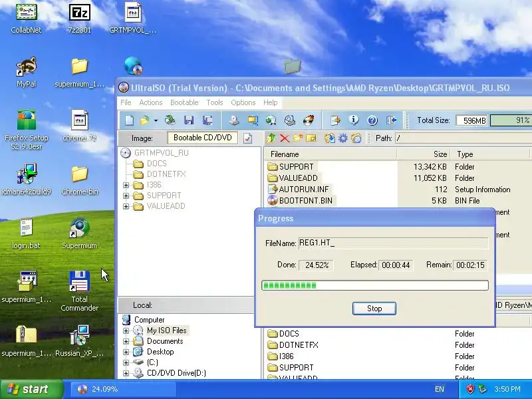Select GRTMPVOL_RU root node in image tree

161,153
